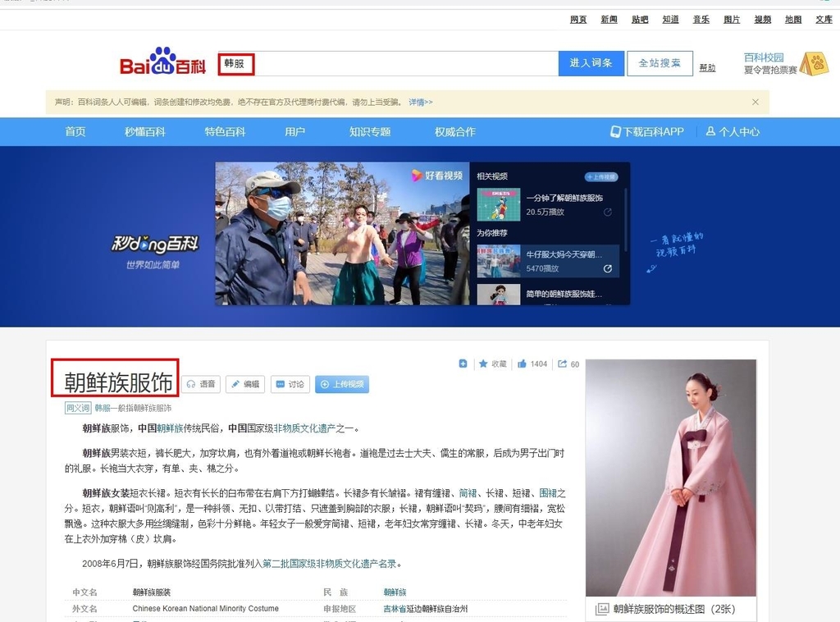840x622 pixels.
Task: Click the blue plus icon left of 收藏
Action: 463,364
